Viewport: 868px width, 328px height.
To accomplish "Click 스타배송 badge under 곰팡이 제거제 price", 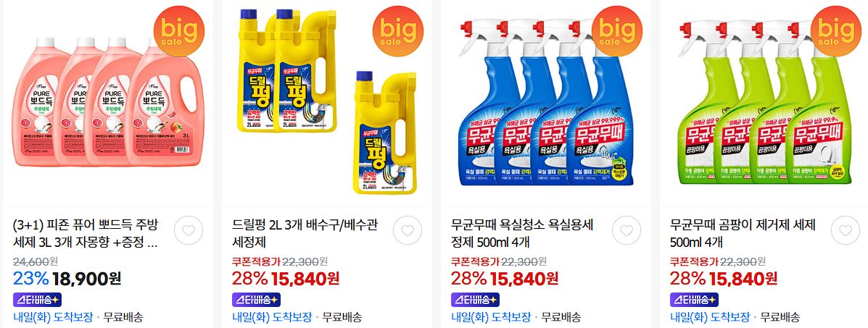I will pyautogui.click(x=694, y=300).
